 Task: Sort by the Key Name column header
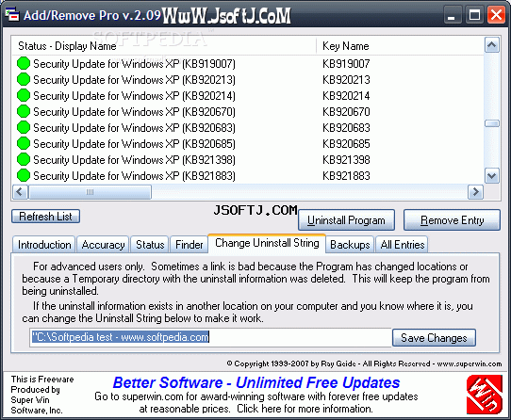(x=400, y=46)
